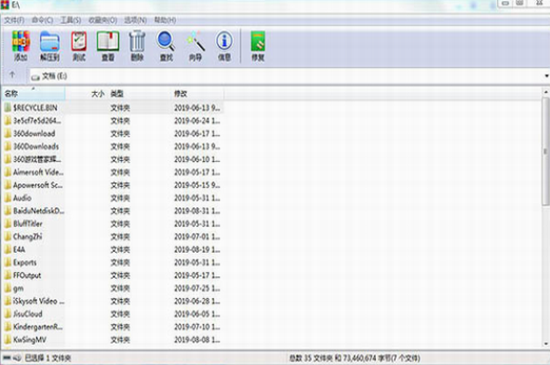Select the iSkysoft Video ... folder
The image size is (550, 365).
click(x=39, y=301)
